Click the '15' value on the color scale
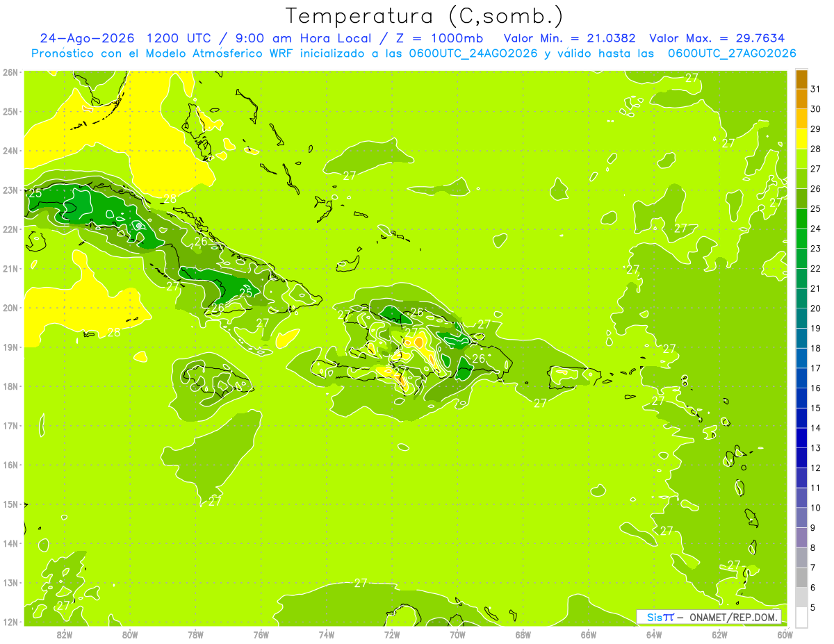834x644 pixels. pos(816,408)
